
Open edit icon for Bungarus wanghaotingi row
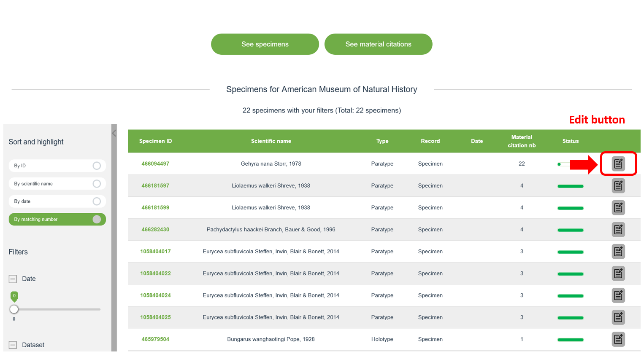pyautogui.click(x=618, y=339)
